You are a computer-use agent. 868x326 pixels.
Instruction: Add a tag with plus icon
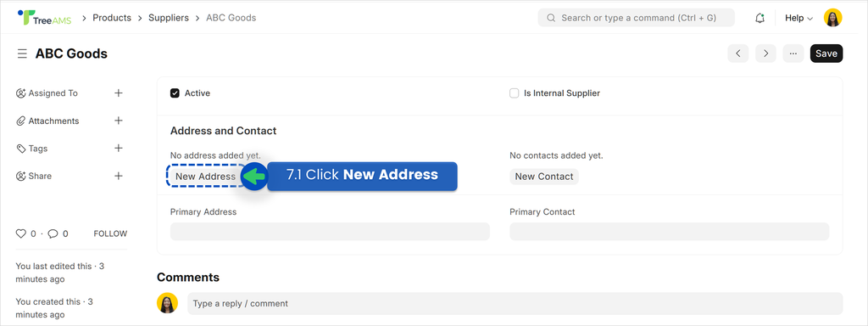click(119, 148)
